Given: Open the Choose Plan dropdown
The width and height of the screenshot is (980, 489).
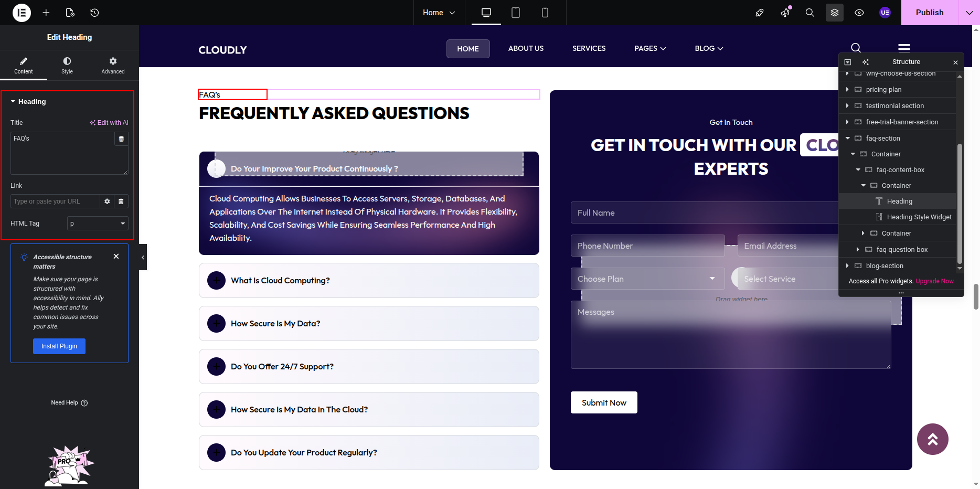Looking at the screenshot, I should coord(647,279).
